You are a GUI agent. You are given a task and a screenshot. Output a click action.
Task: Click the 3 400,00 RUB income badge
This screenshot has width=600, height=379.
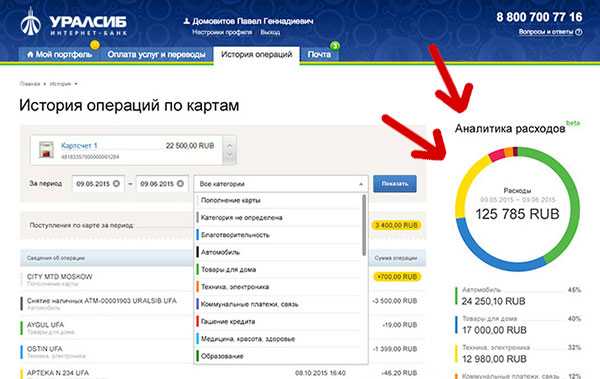point(396,225)
